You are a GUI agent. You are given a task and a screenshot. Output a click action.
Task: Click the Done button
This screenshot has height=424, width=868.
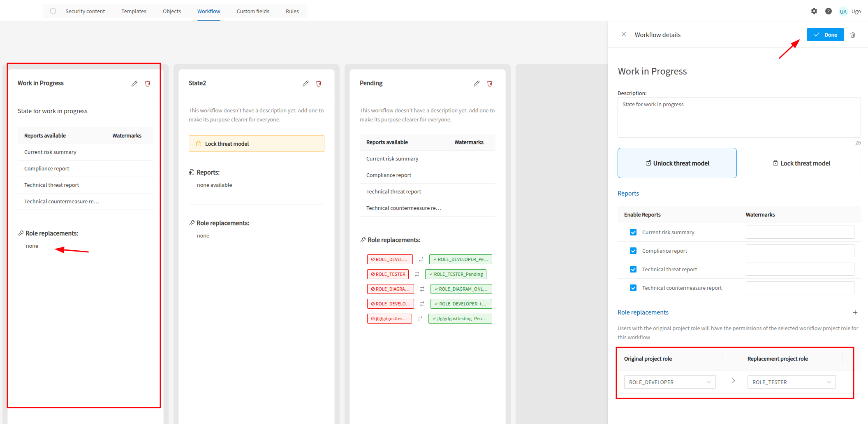(x=825, y=35)
